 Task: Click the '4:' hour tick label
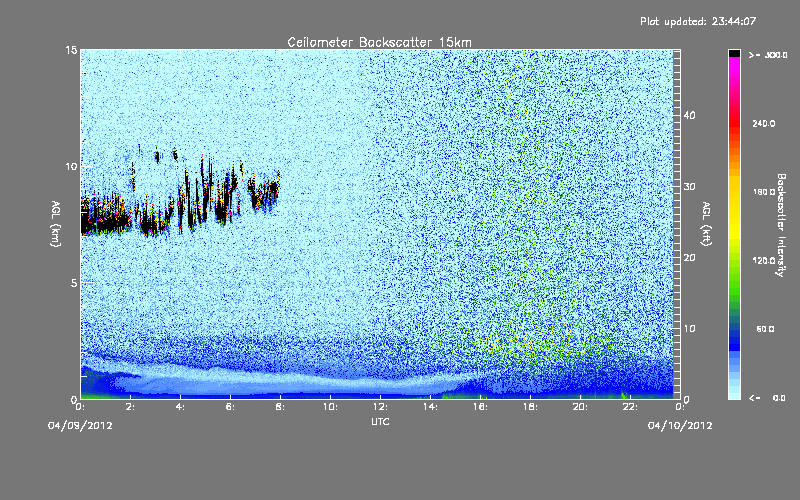[x=181, y=407]
